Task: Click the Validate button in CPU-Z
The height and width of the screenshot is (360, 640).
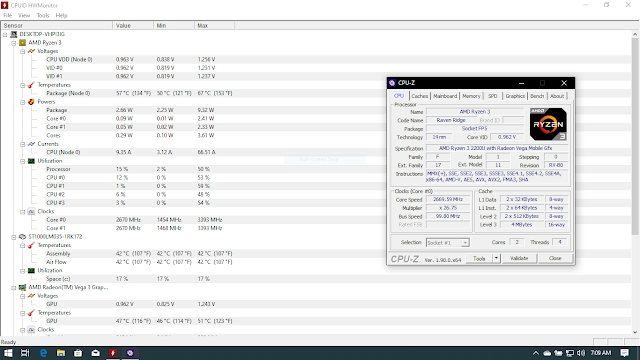Action: point(519,258)
